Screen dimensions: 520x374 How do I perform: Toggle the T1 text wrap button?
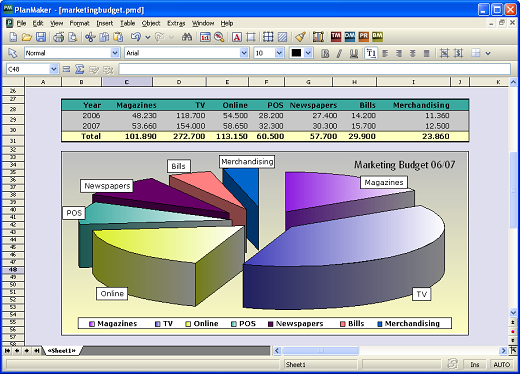pos(371,53)
